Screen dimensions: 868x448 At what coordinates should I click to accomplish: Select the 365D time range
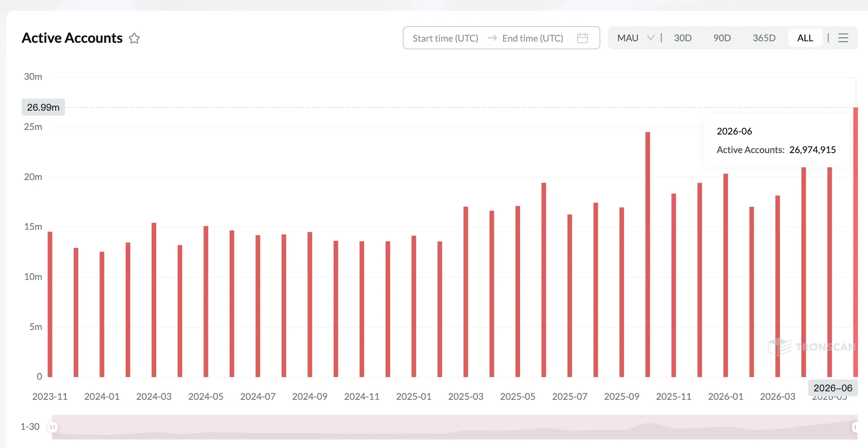[764, 38]
